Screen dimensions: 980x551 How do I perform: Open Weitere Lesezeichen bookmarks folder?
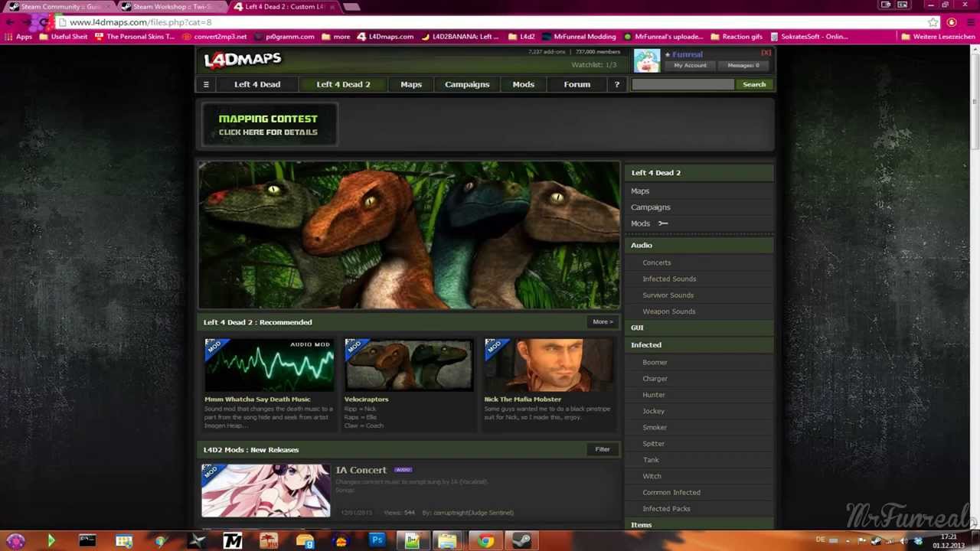point(939,36)
